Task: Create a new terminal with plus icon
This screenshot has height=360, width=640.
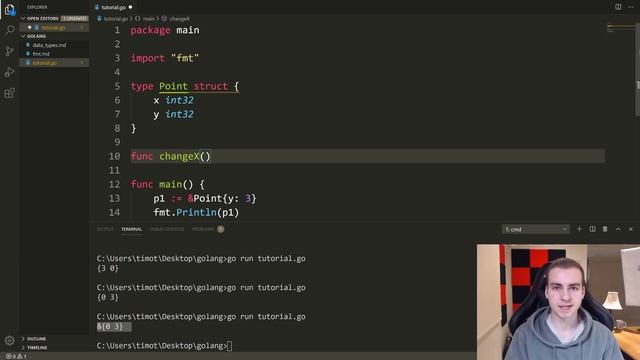Action: click(x=579, y=229)
